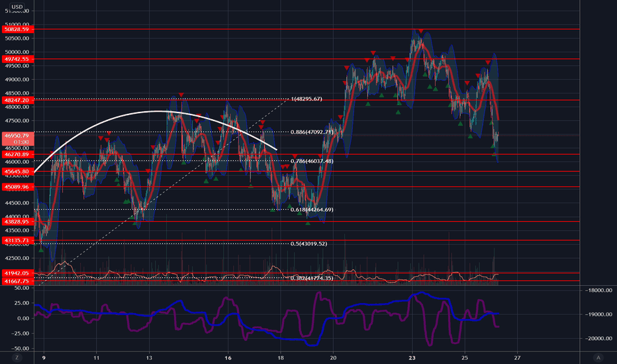
Task: Click date 11 on time axis
Action: tap(97, 357)
